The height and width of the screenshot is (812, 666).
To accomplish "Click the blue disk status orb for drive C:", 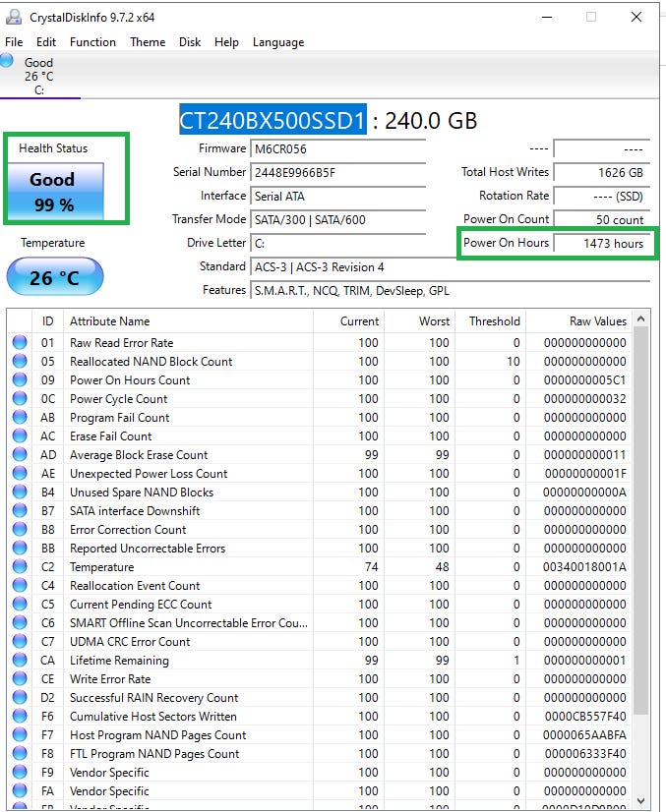I will coord(8,61).
